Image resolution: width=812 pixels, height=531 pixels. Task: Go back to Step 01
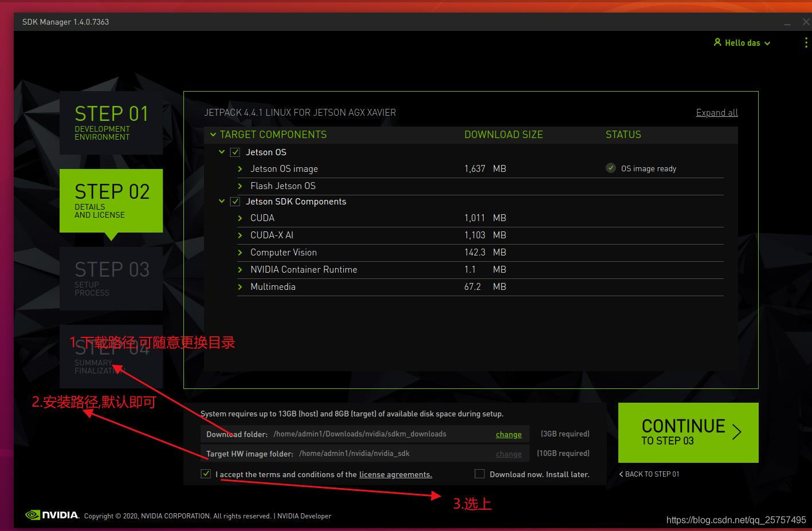pos(649,474)
